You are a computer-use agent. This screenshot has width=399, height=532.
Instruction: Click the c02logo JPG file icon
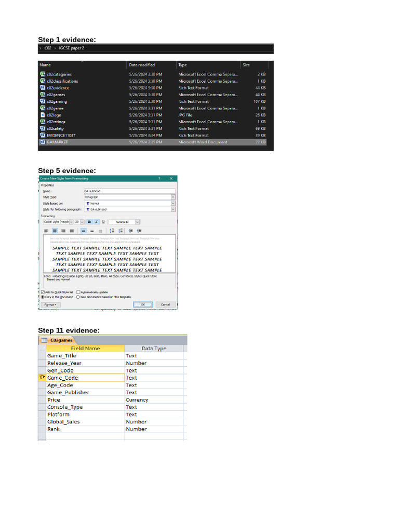(x=43, y=115)
